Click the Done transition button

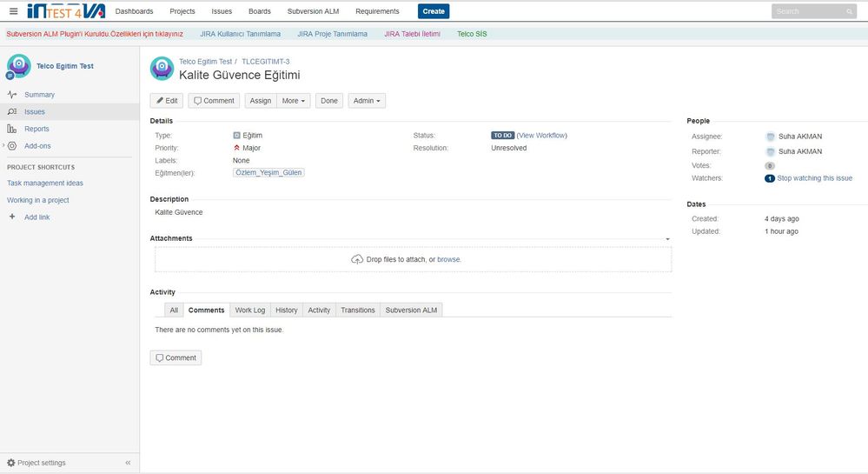click(328, 101)
